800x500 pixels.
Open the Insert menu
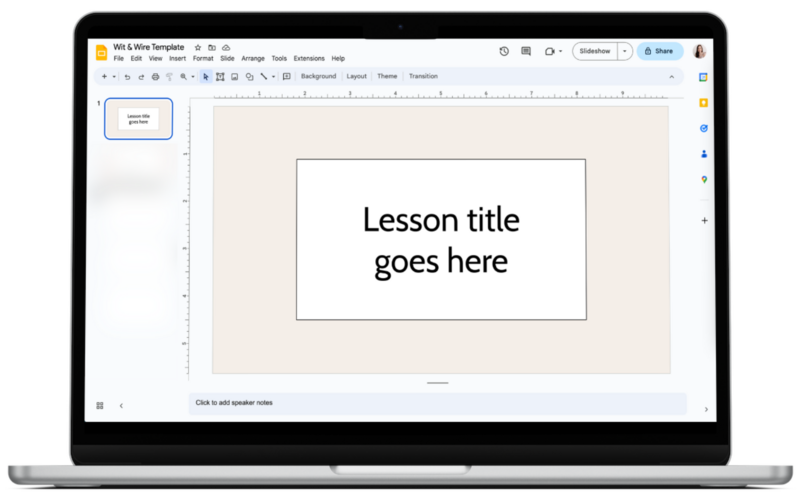[178, 58]
